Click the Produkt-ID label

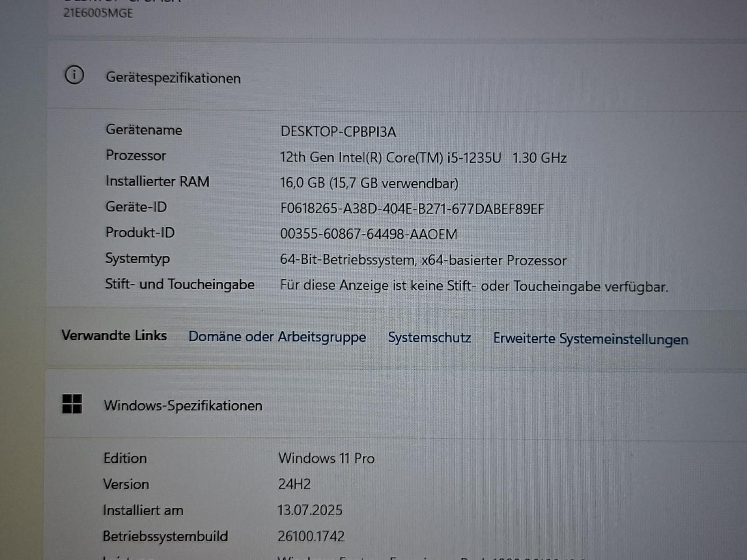point(140,232)
